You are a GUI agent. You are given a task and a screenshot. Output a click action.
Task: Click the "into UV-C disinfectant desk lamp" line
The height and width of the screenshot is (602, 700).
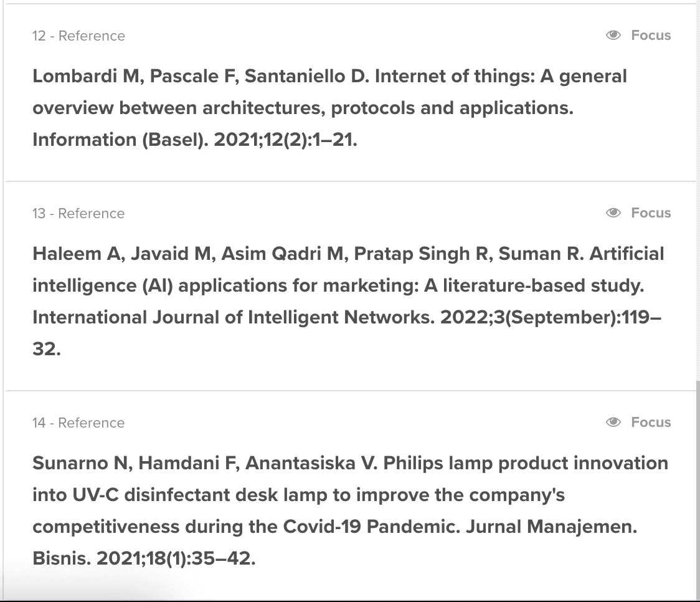299,495
